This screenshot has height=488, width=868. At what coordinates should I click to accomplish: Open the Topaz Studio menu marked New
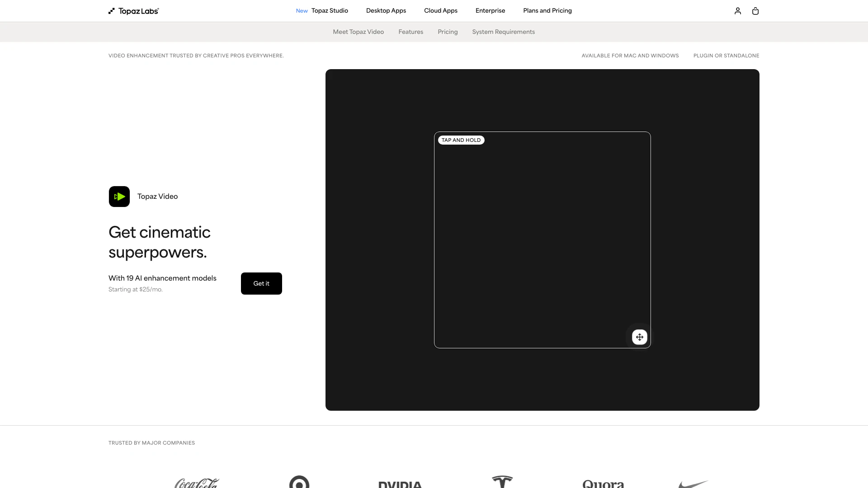pyautogui.click(x=329, y=10)
